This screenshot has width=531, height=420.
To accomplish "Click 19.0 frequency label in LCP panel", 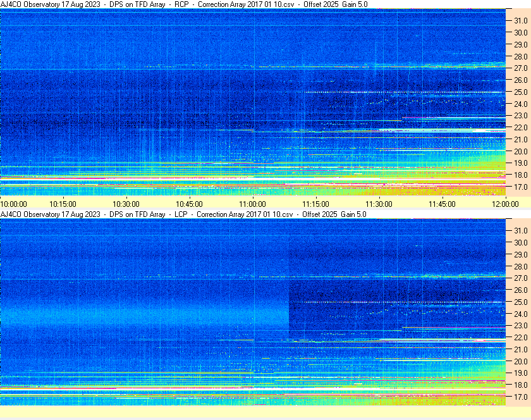I will (x=520, y=373).
